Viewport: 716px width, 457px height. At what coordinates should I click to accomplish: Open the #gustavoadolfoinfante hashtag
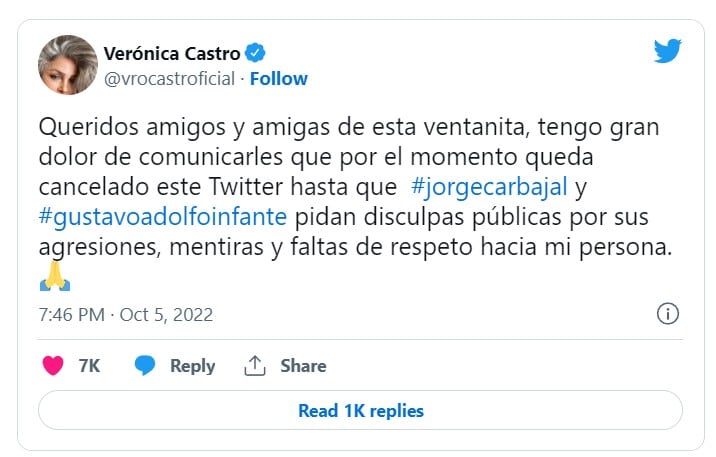163,214
